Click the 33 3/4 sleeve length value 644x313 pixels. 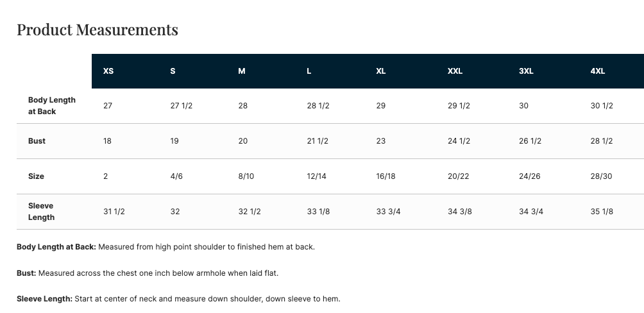[389, 212]
